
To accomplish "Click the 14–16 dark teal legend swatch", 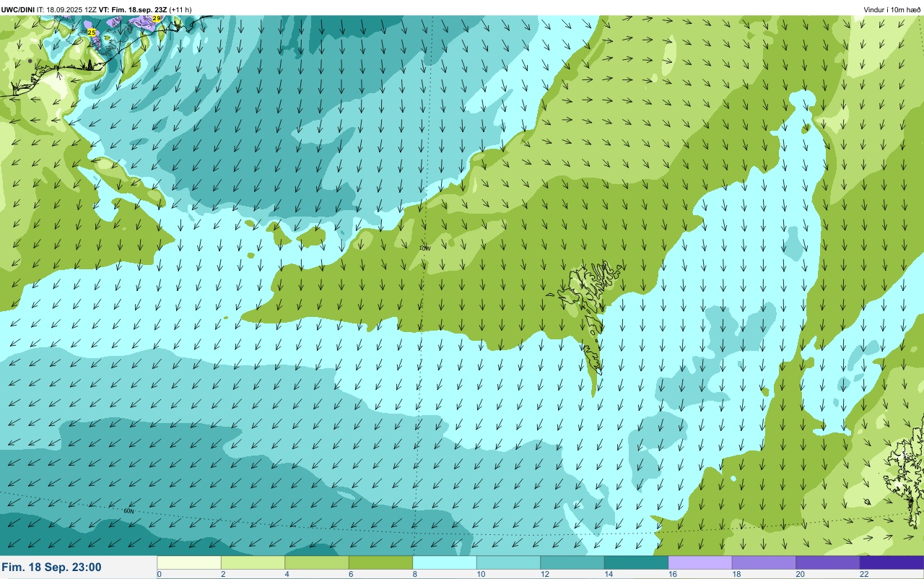I will coord(636,562).
